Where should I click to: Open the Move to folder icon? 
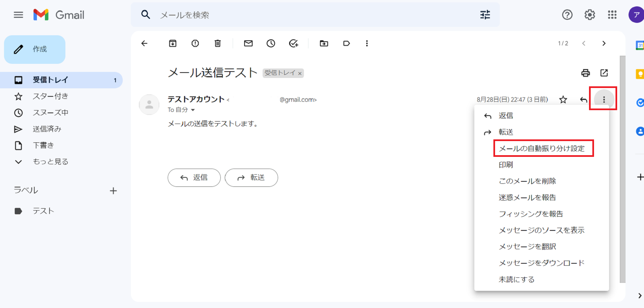click(x=324, y=43)
